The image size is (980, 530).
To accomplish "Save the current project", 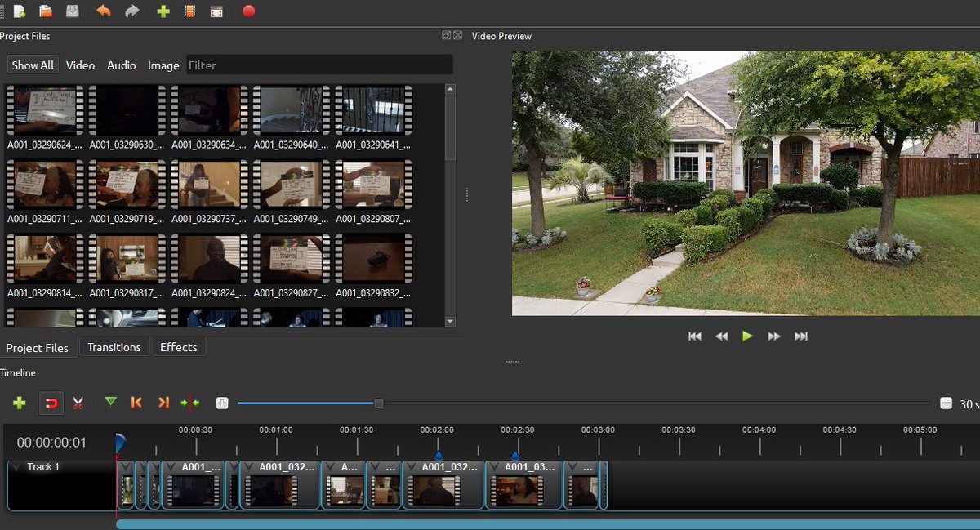I will coord(73,11).
